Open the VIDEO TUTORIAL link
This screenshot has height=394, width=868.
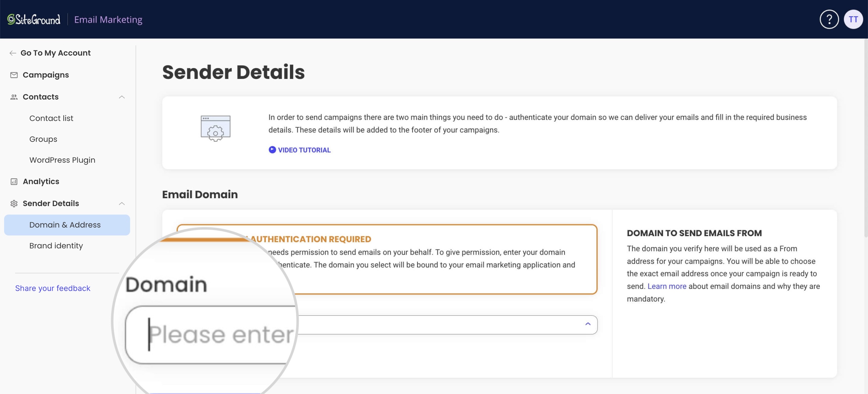[x=304, y=150]
